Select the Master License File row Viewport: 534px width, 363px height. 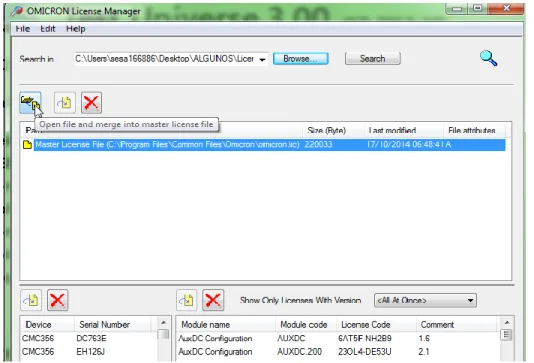click(264, 145)
